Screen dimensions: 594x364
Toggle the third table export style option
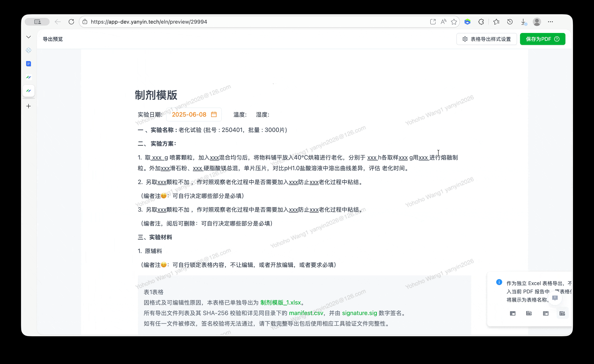coord(546,313)
